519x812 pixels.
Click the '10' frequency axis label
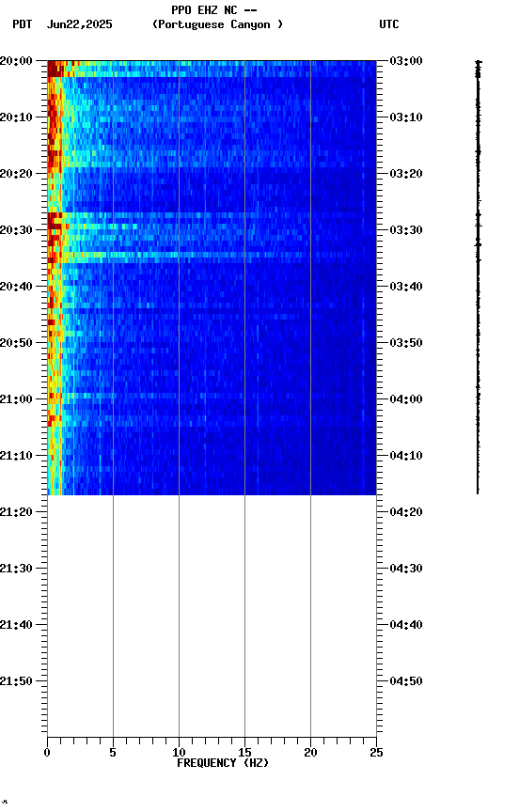coord(179,754)
